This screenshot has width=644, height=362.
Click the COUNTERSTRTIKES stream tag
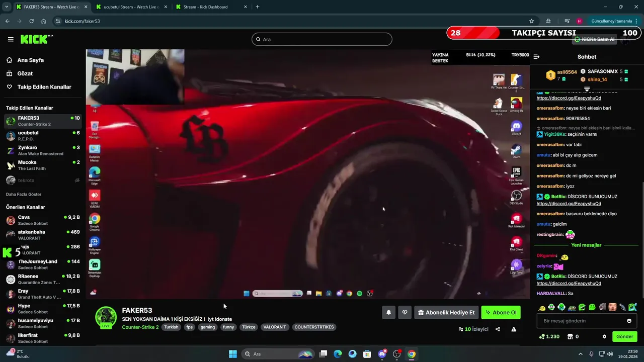(314, 327)
